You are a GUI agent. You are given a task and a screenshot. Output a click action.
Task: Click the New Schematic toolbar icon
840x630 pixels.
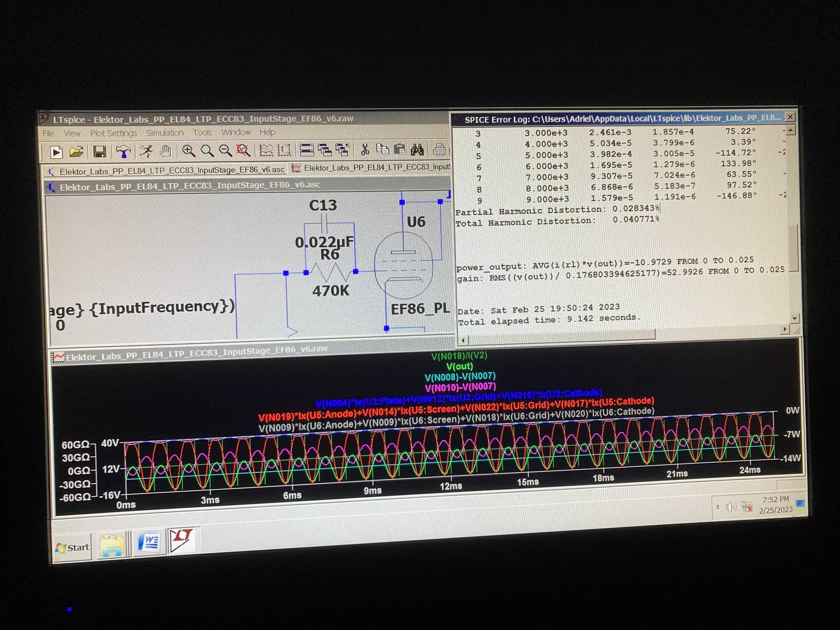[x=56, y=152]
